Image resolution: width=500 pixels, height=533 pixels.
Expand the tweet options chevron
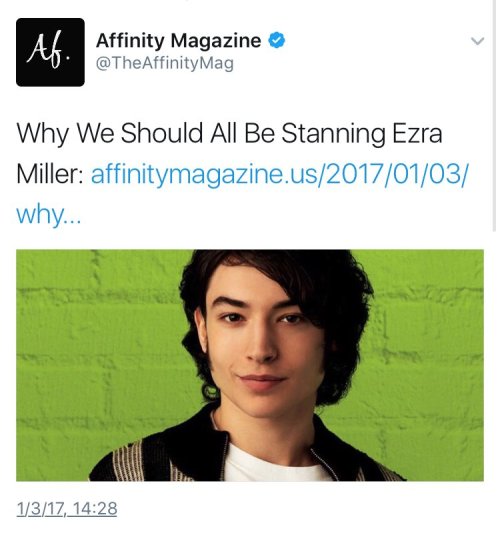click(x=478, y=41)
